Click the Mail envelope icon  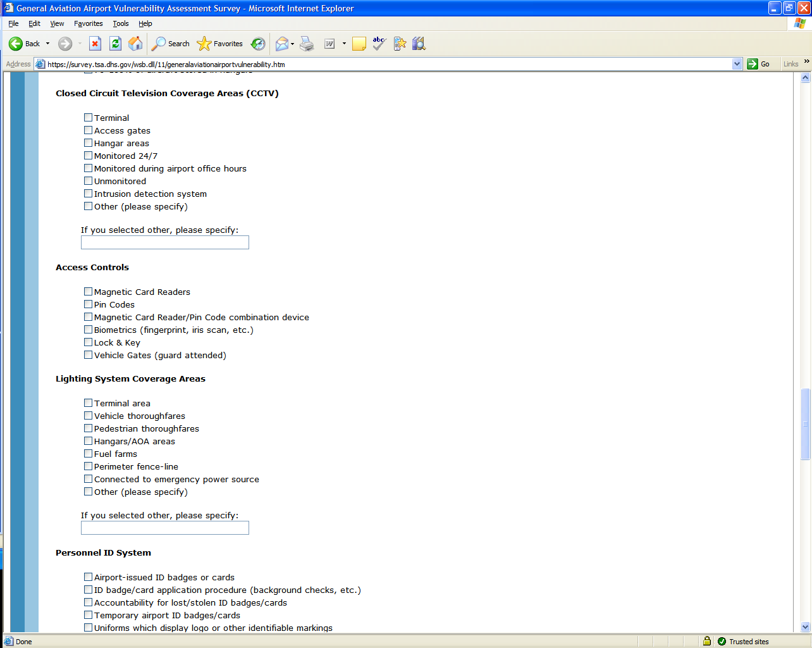pos(282,44)
